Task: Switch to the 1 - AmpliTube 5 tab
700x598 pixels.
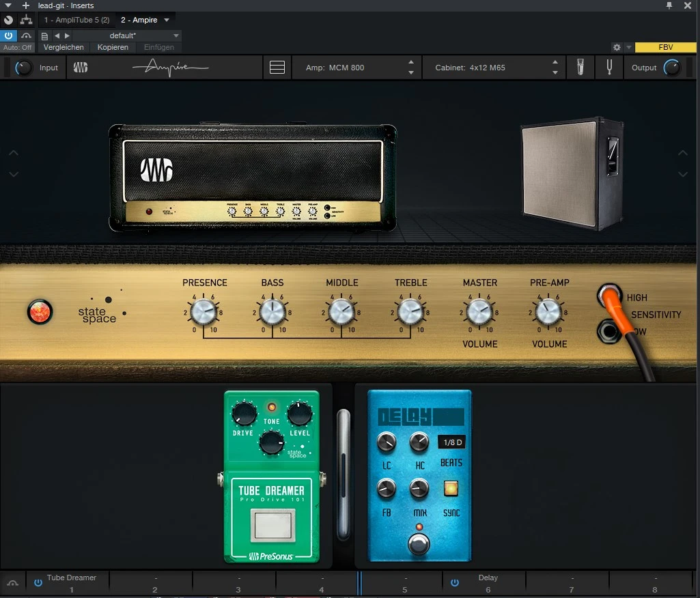Action: 76,20
